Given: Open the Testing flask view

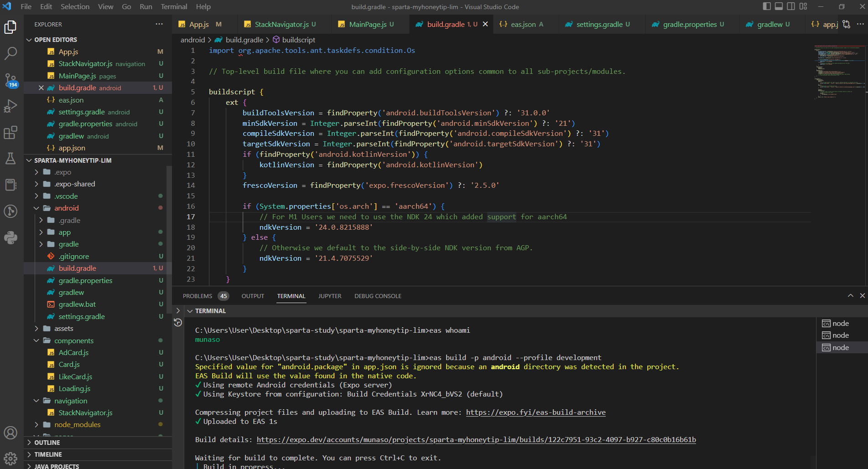Looking at the screenshot, I should click(10, 159).
